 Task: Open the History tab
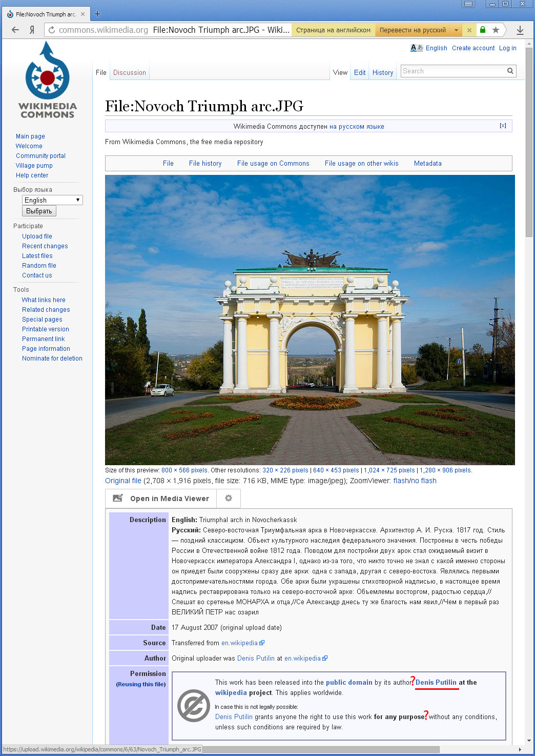[x=383, y=72]
